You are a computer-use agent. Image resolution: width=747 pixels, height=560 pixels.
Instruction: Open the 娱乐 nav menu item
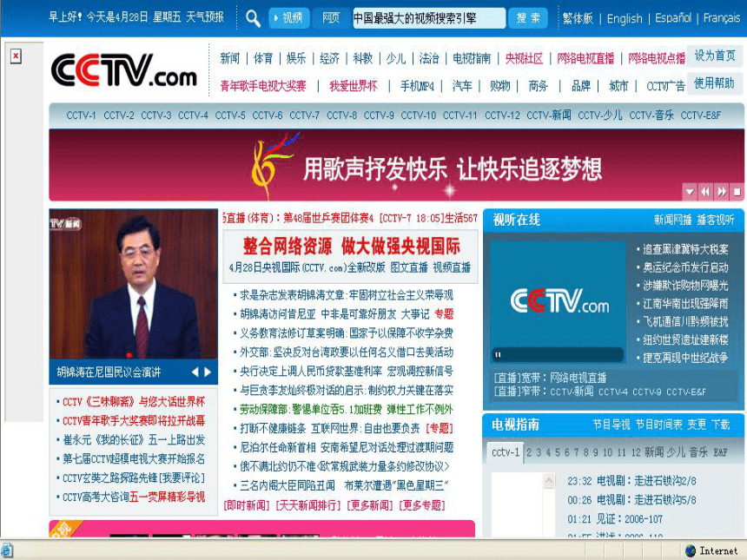296,58
